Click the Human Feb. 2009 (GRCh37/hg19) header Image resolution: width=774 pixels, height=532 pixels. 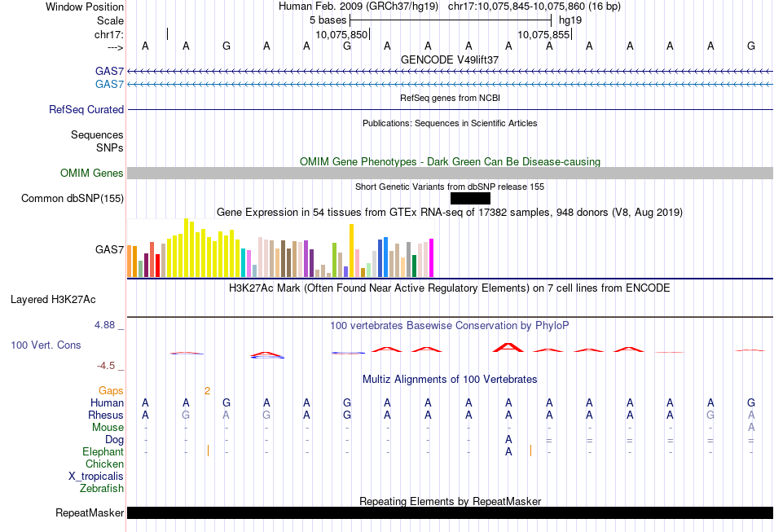[x=359, y=7]
